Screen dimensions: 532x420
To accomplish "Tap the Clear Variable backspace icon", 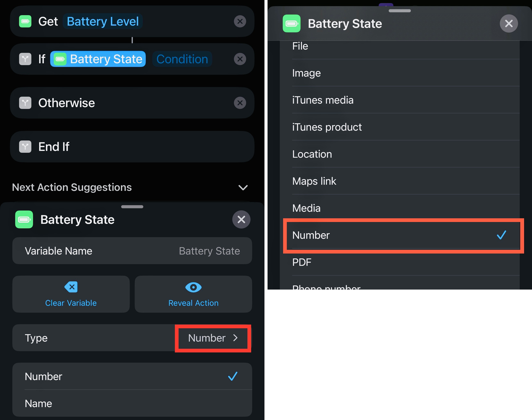I will (x=71, y=287).
